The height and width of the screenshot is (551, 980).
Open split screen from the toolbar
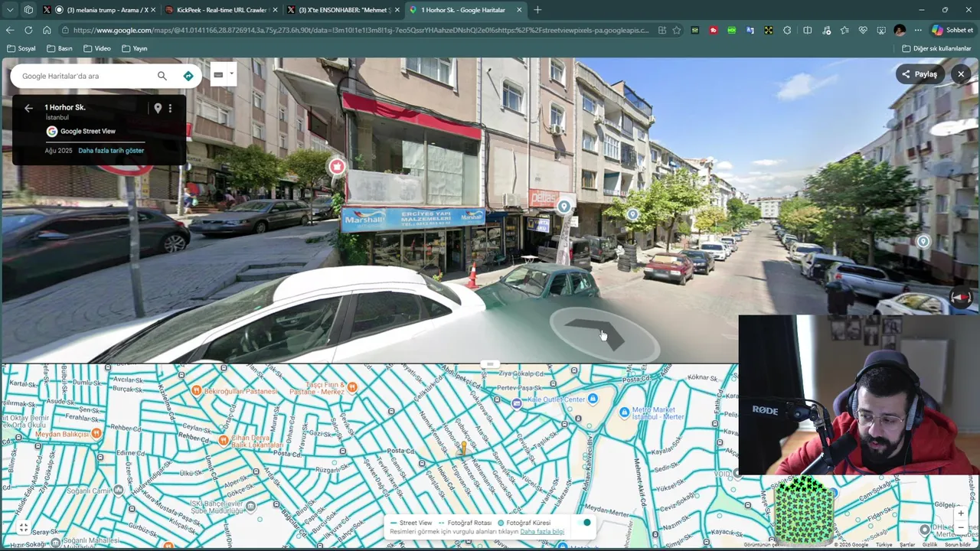[x=807, y=30]
